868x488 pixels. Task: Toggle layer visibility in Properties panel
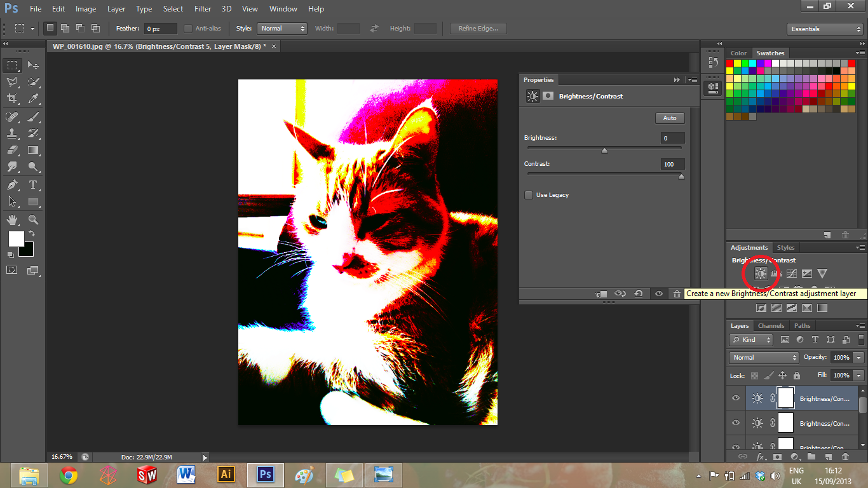659,294
